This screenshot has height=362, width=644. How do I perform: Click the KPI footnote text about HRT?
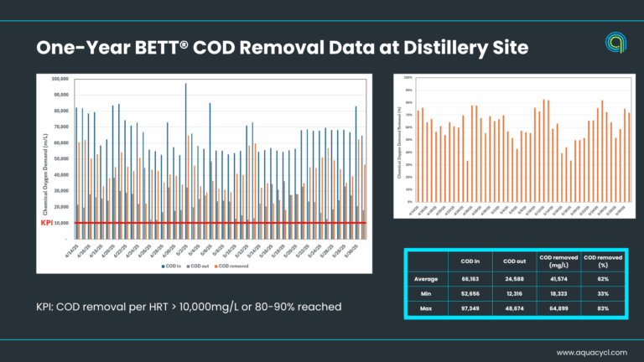189,307
